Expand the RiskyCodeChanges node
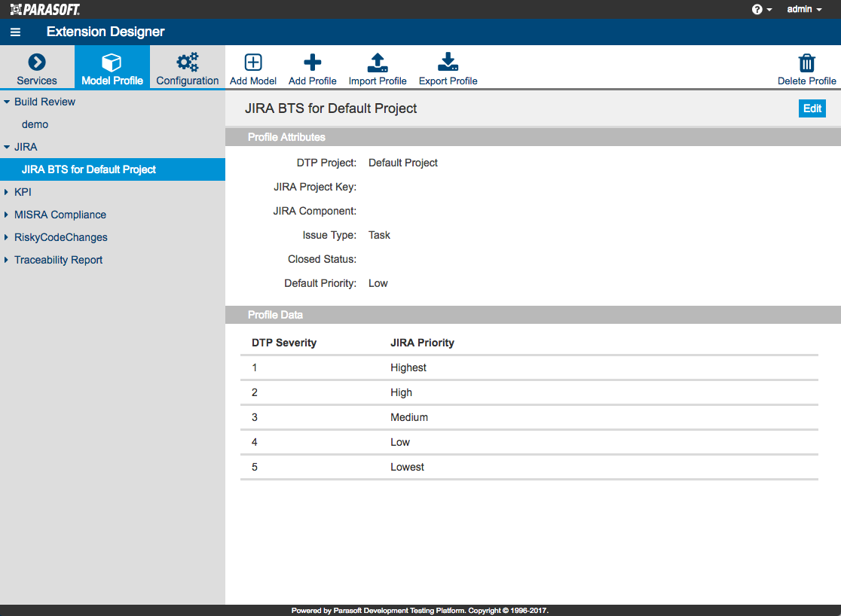 [7, 237]
